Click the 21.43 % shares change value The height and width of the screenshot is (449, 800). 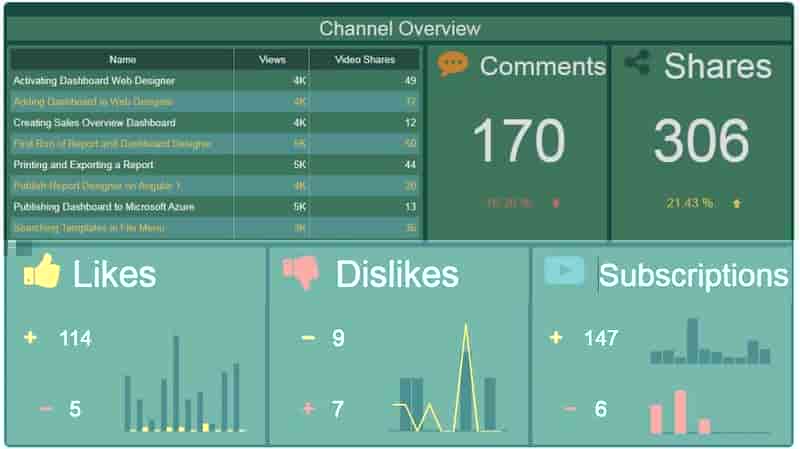tap(689, 203)
